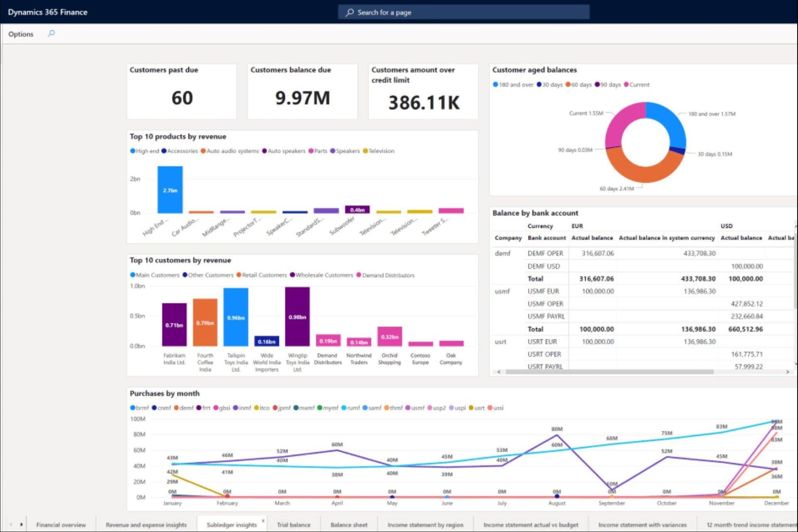Select the USMF PAYRL bank account cell
This screenshot has width=798, height=532.
tap(546, 316)
